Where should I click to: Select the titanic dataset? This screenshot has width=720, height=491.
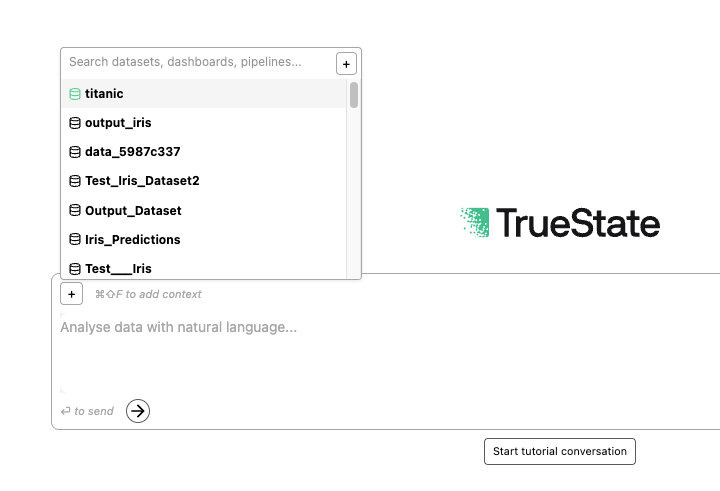pyautogui.click(x=204, y=94)
